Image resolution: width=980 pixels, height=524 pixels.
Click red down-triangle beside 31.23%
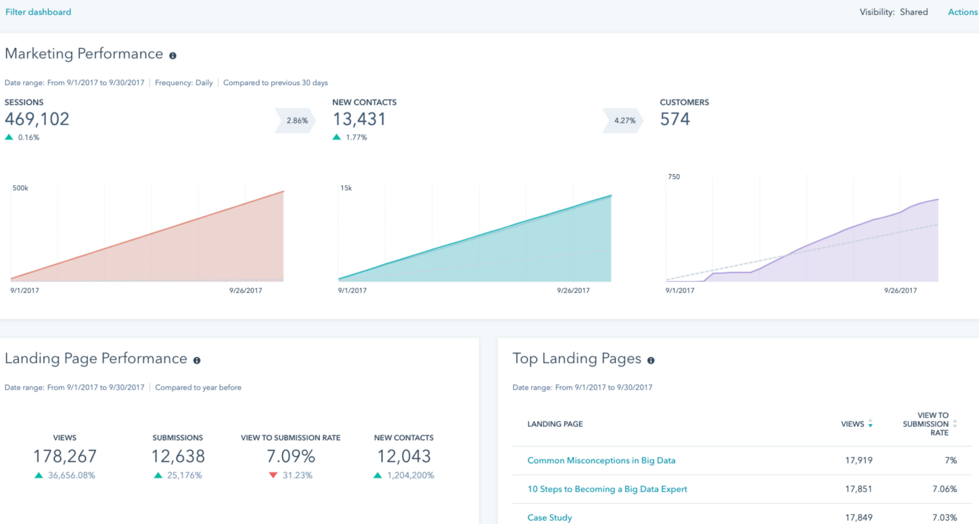point(273,475)
